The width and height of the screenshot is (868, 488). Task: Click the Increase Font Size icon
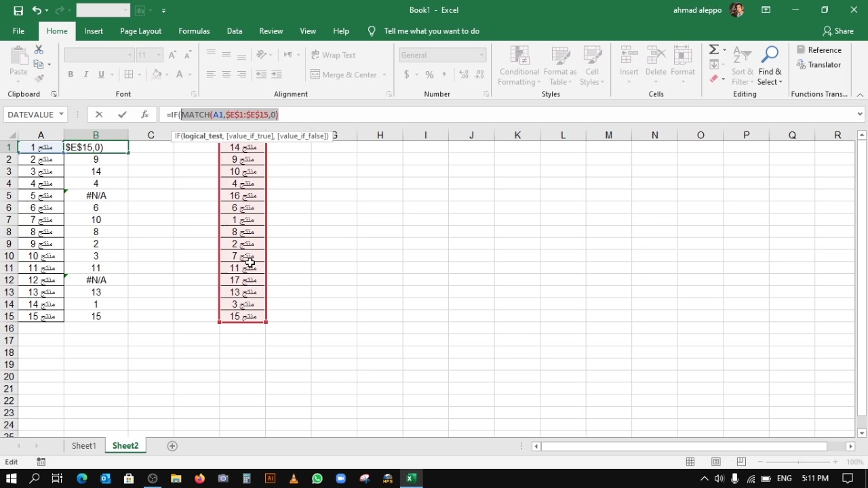tap(172, 55)
